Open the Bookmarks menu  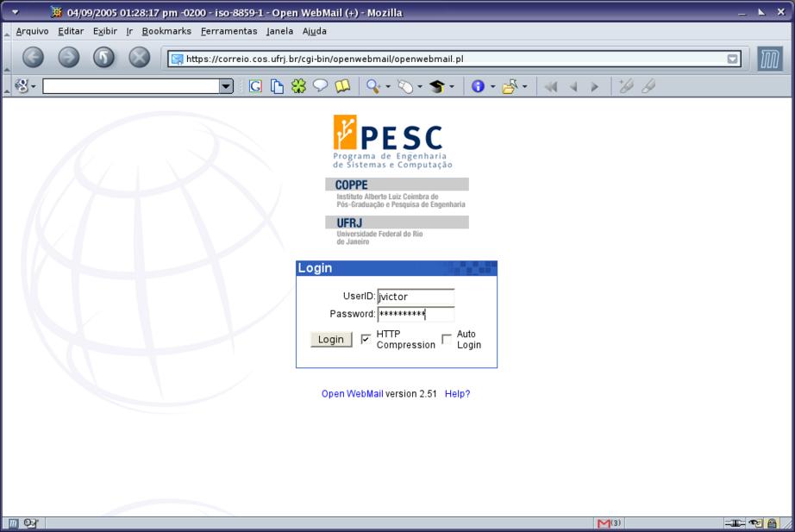click(x=166, y=31)
